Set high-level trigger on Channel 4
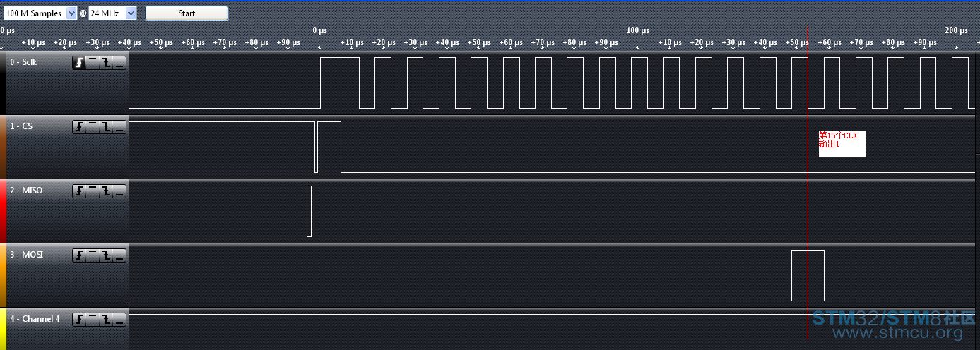 tap(93, 320)
